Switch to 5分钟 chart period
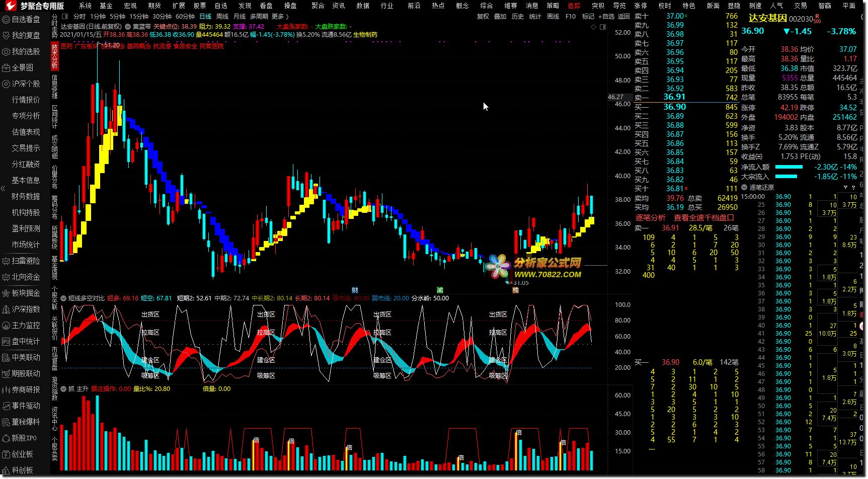 tap(118, 17)
